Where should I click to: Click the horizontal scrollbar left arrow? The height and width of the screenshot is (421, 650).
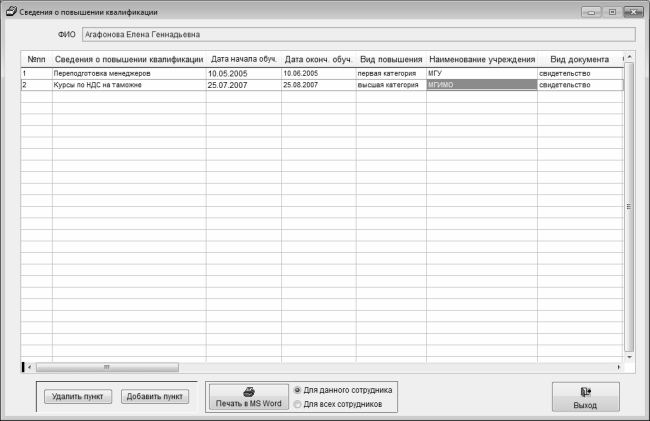pyautogui.click(x=29, y=367)
